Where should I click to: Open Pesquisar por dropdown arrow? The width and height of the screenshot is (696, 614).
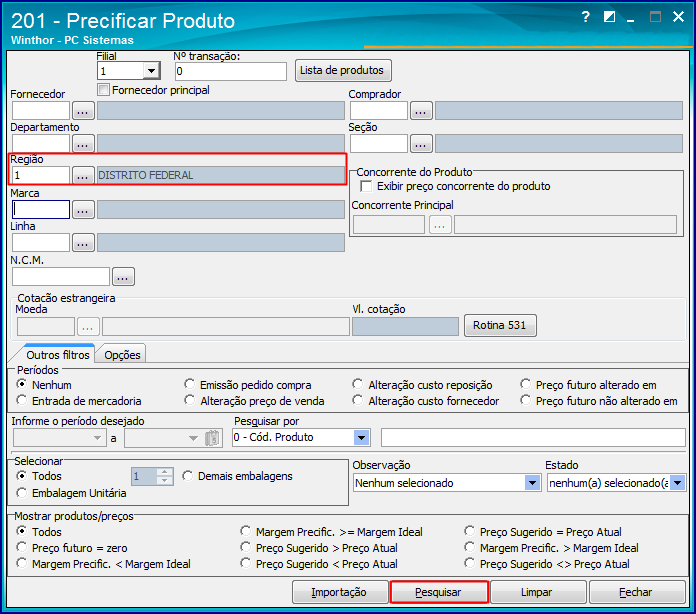coord(362,438)
